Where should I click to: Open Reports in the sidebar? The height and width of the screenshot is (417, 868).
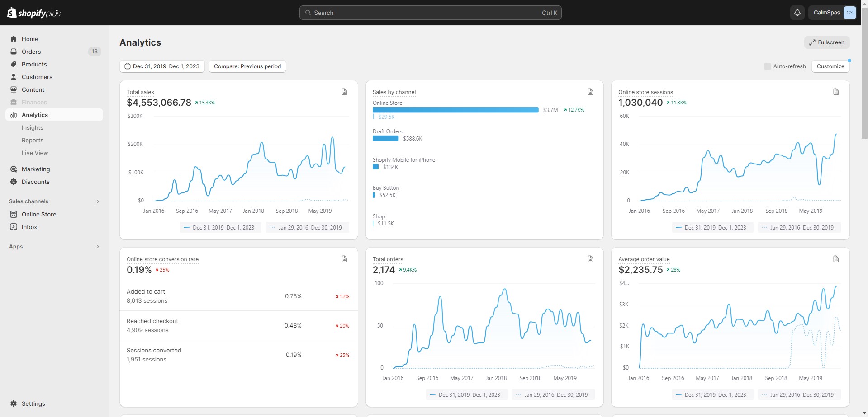point(33,141)
